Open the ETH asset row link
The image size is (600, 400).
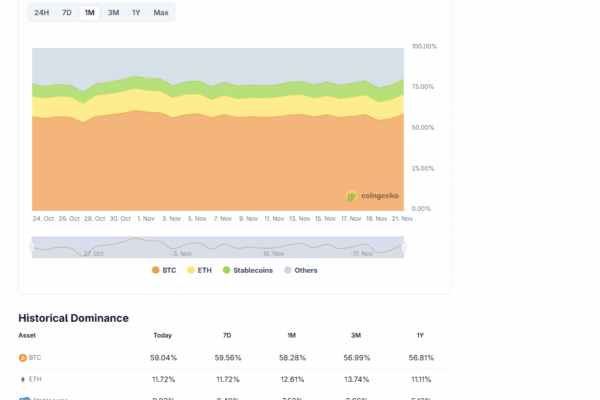pos(36,380)
